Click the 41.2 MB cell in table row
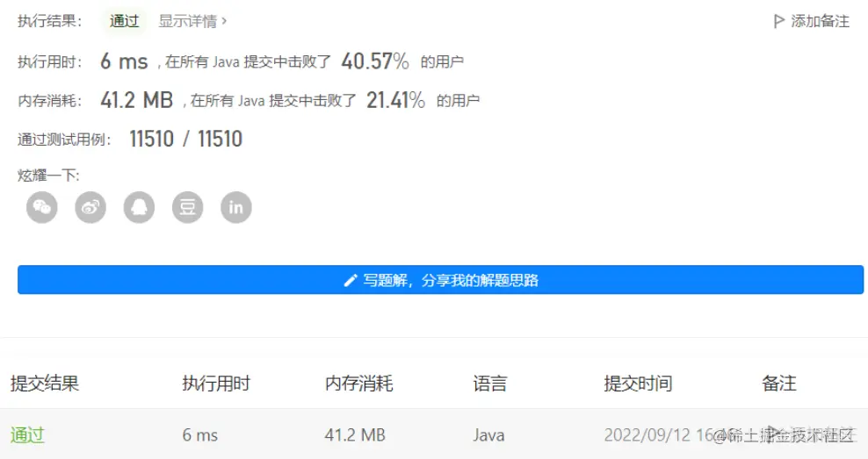The height and width of the screenshot is (459, 868). (x=355, y=435)
